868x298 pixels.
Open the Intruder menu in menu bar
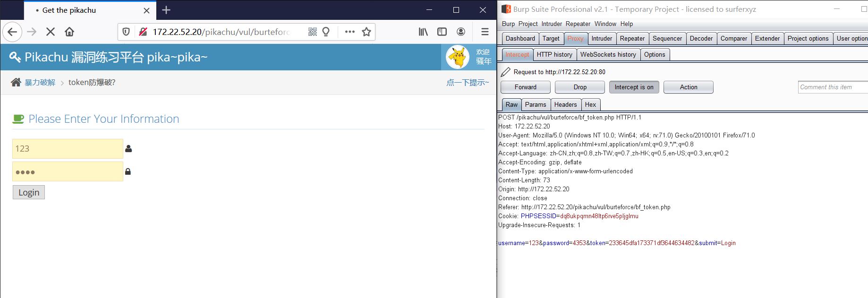(552, 24)
